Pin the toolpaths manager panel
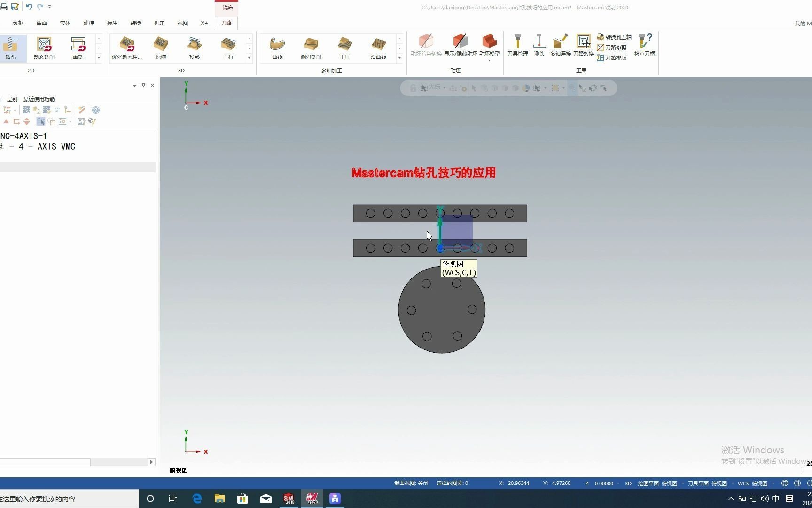Image resolution: width=812 pixels, height=508 pixels. coord(143,86)
